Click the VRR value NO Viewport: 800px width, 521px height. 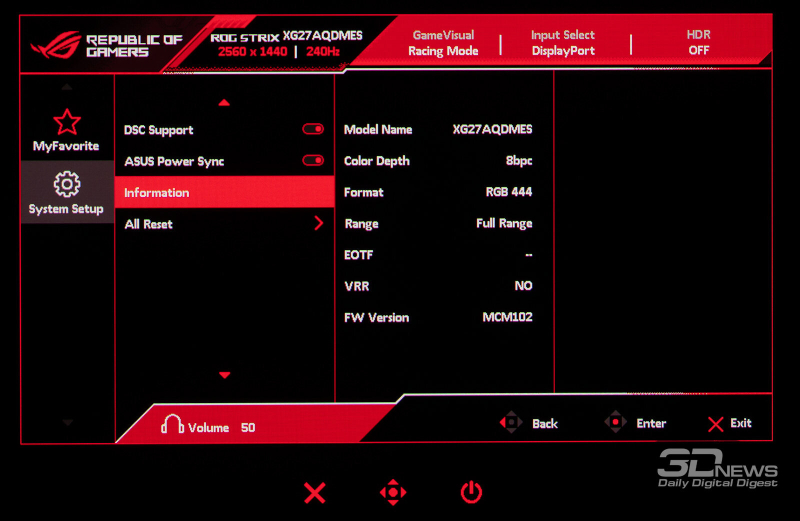tap(523, 286)
